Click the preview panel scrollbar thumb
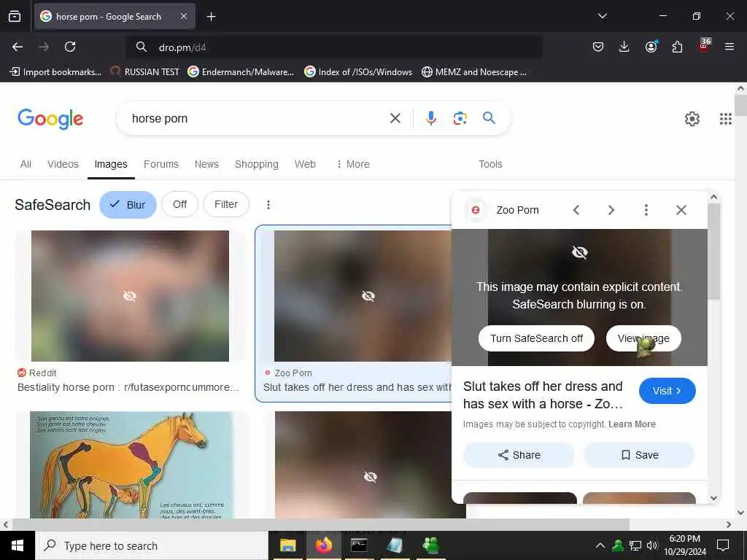 pyautogui.click(x=713, y=251)
